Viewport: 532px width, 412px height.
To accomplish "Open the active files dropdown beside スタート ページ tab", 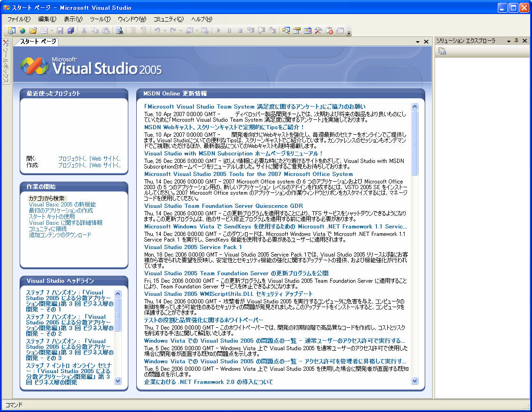I will pyautogui.click(x=418, y=42).
